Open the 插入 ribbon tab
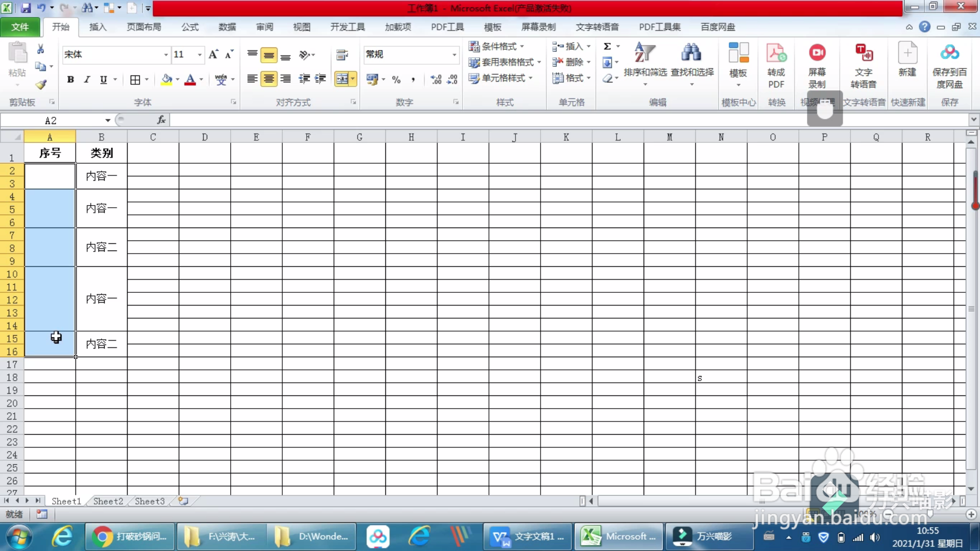 [97, 27]
